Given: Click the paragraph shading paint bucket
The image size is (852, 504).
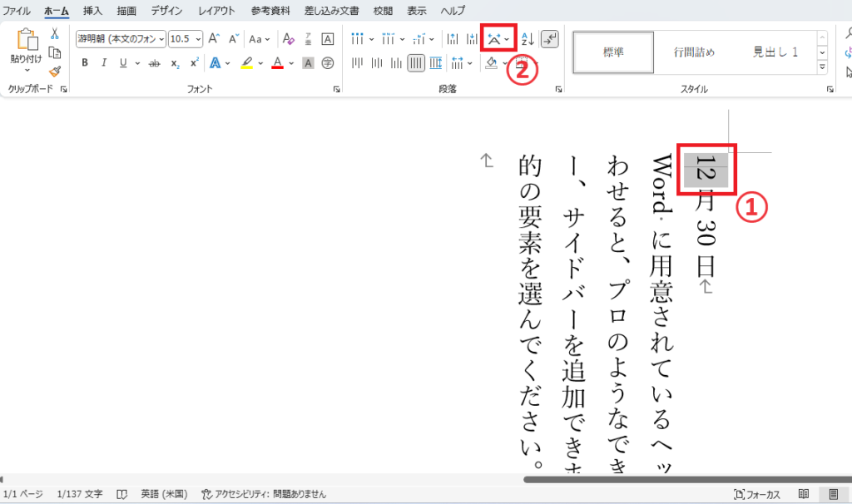Looking at the screenshot, I should click(x=491, y=63).
